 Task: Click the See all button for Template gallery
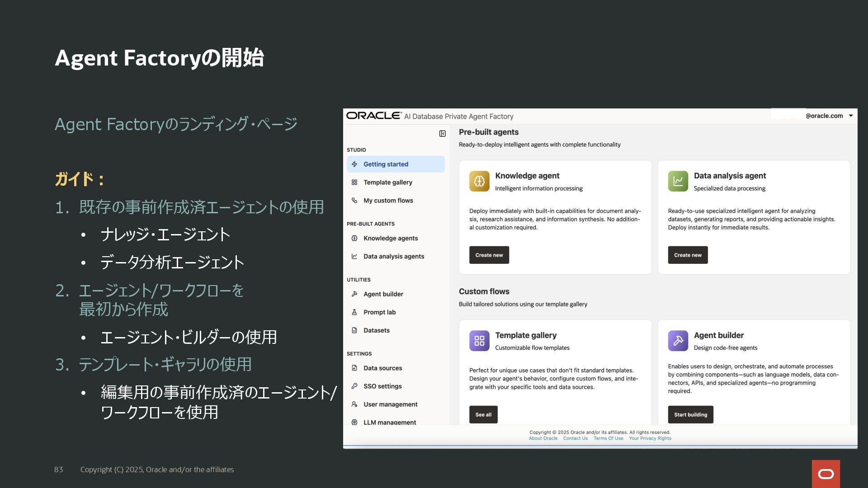(483, 414)
